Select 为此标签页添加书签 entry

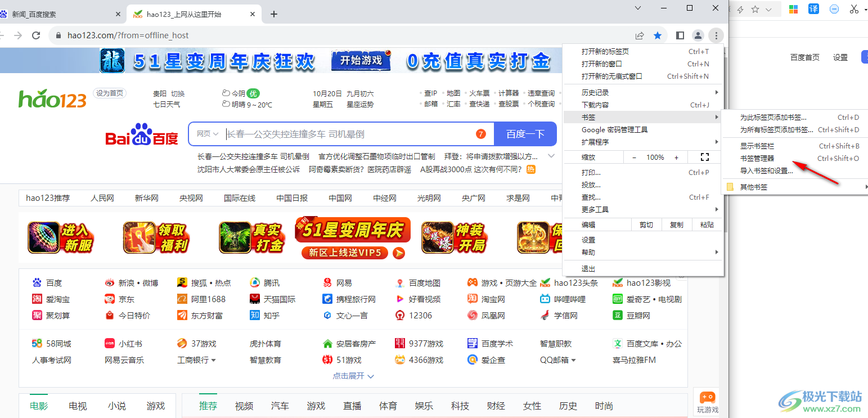[x=795, y=118]
